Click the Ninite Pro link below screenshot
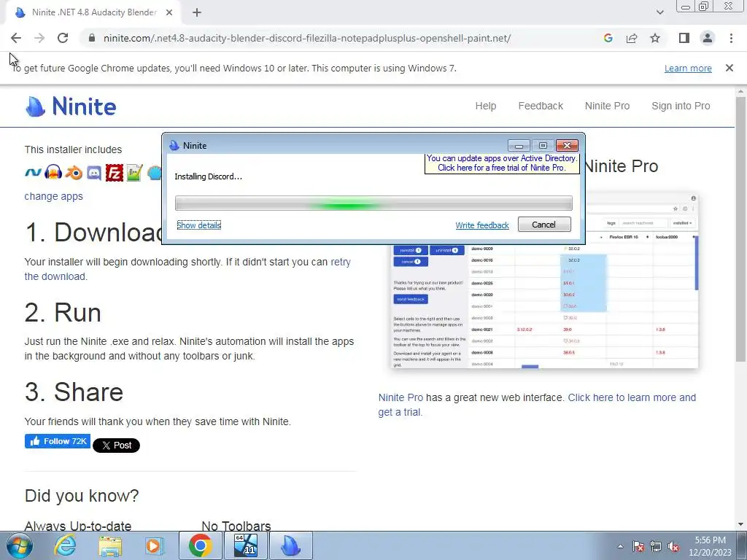 pyautogui.click(x=400, y=397)
